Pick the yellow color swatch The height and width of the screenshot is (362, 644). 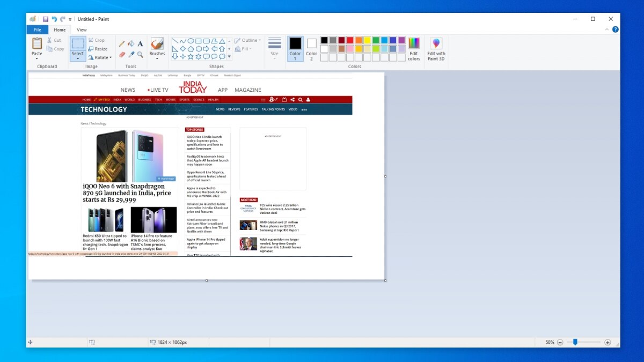(367, 40)
